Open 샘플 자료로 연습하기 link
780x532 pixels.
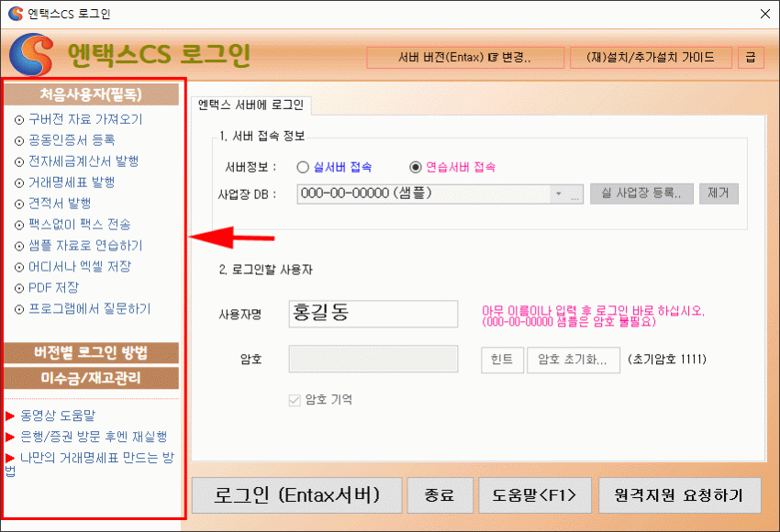click(85, 246)
